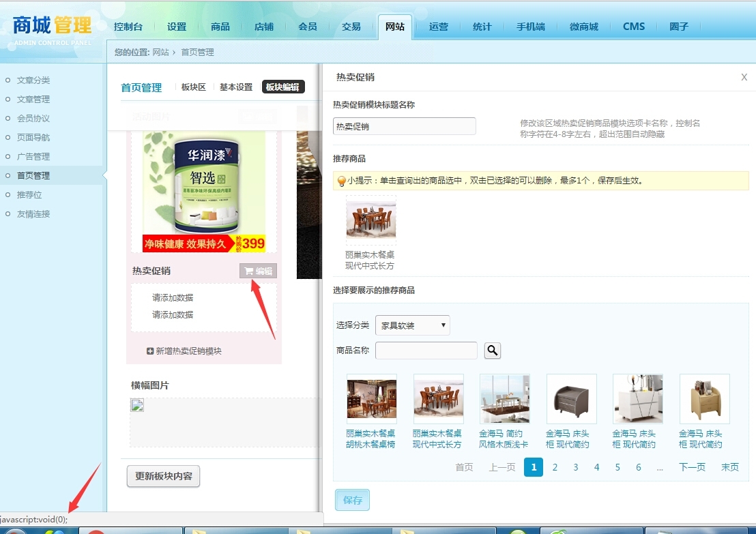Viewport: 756px width, 534px height.
Task: Select the 丽巢实木餐桌 胡桃木餐桌椅 product thumbnail
Action: [372, 399]
